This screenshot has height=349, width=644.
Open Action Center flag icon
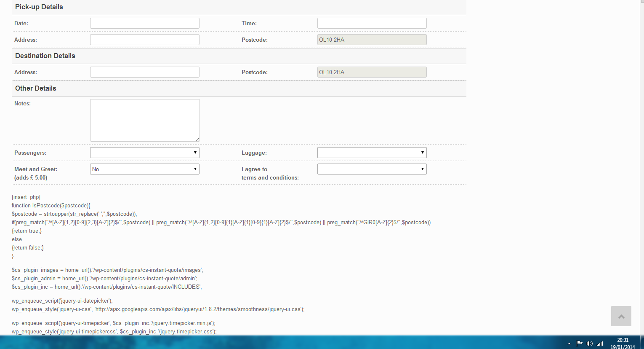point(579,343)
